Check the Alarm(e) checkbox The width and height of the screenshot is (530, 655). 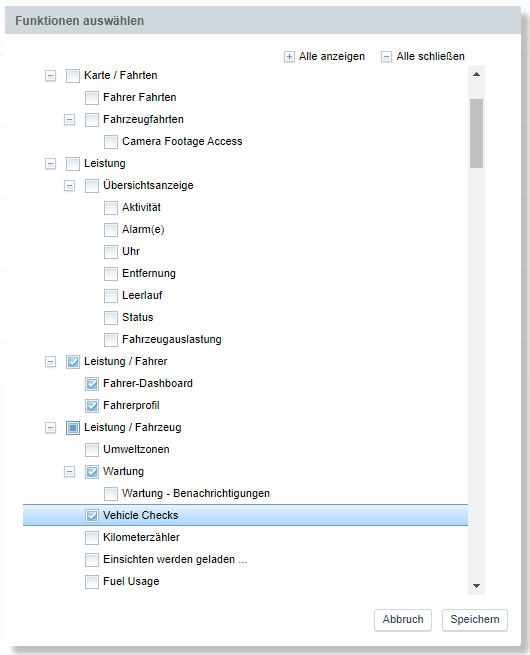click(111, 230)
